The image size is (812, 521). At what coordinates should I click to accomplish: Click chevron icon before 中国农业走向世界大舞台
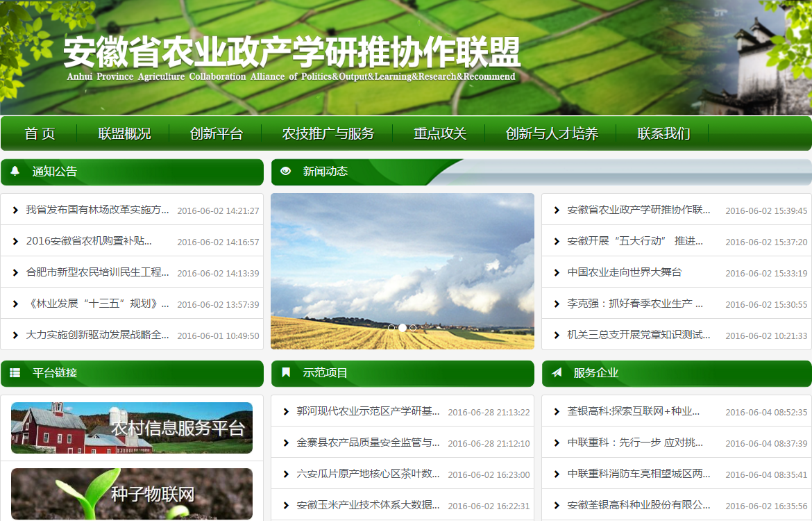[x=557, y=272]
